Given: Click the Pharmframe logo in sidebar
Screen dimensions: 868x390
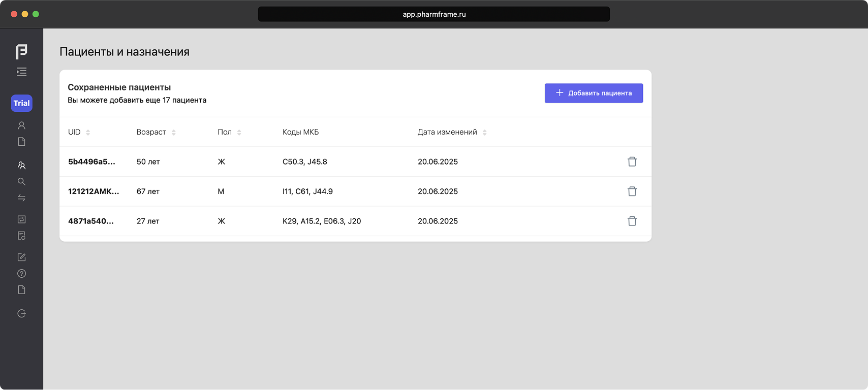Looking at the screenshot, I should tap(21, 51).
